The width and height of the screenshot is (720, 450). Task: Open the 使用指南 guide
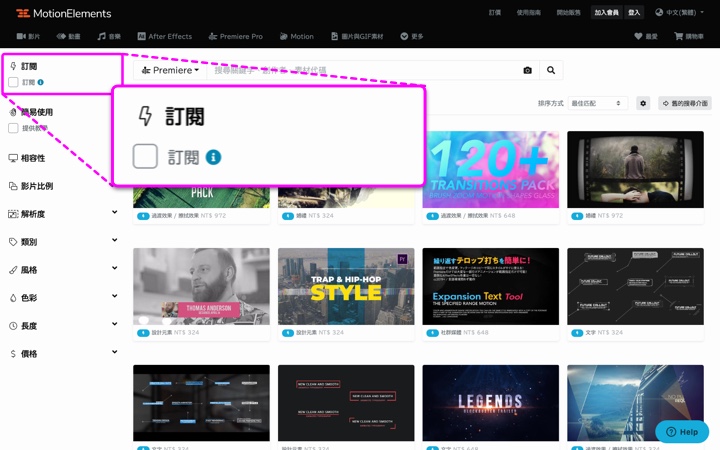(x=529, y=12)
